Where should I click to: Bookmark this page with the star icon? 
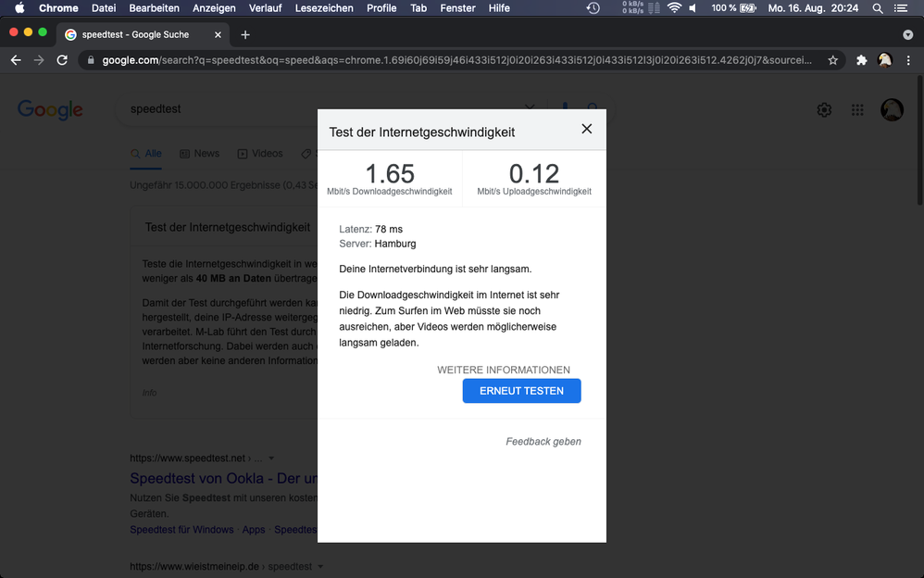click(832, 59)
